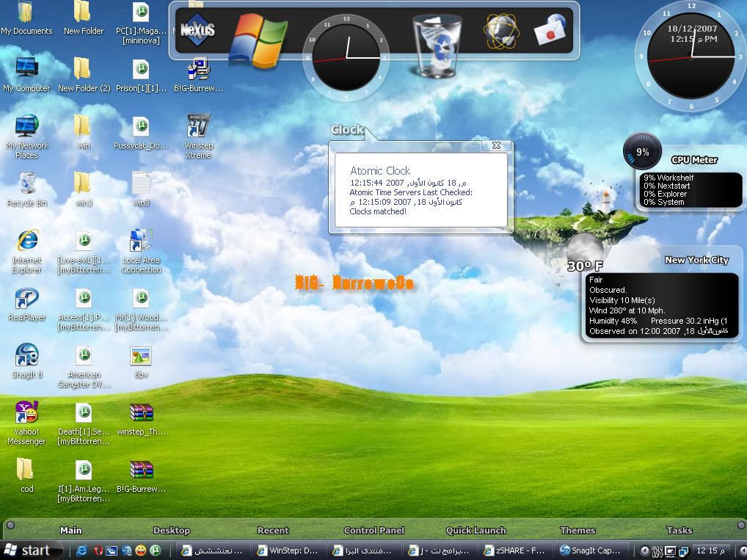Open the 8bv image file
This screenshot has width=747, height=560.
[141, 361]
